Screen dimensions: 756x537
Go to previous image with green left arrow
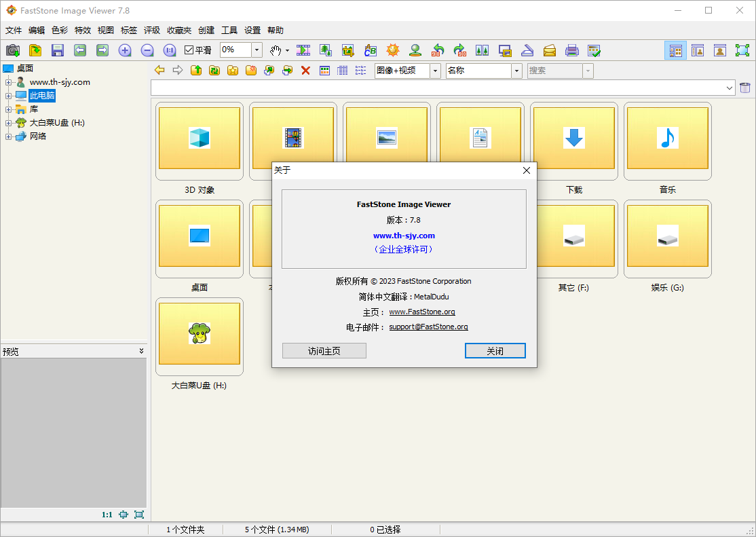(80, 50)
